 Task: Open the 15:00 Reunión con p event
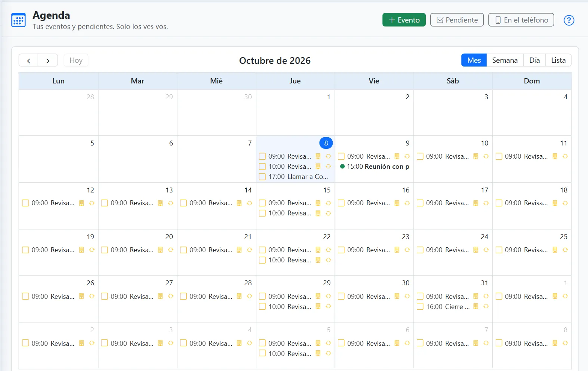374,167
